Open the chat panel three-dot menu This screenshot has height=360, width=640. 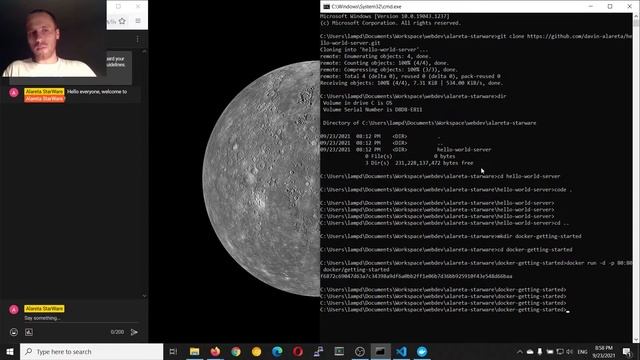(138, 39)
